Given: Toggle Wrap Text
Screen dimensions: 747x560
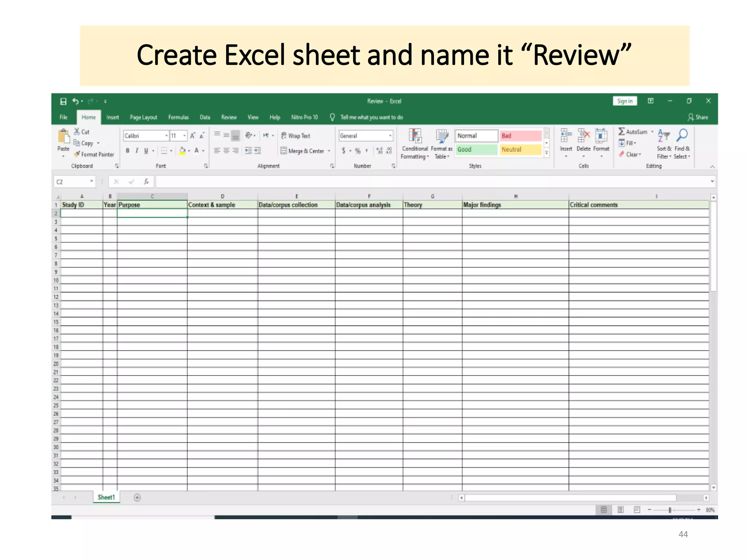Looking at the screenshot, I should pos(295,136).
